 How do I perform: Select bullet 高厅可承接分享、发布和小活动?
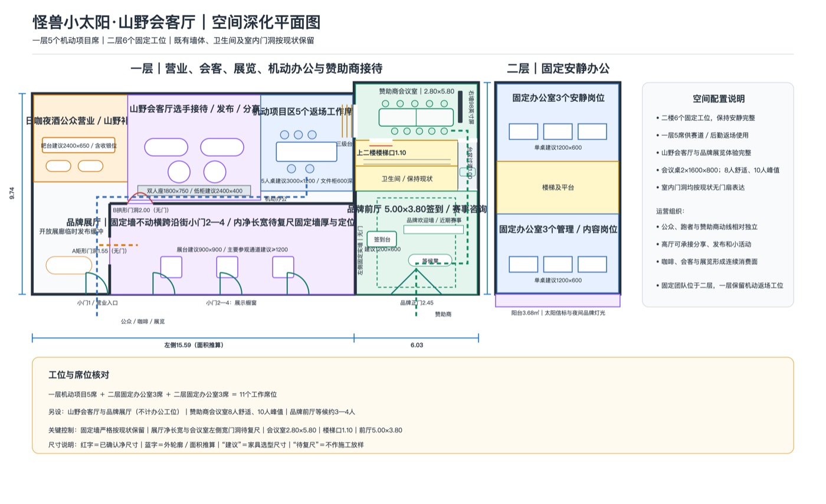706,244
